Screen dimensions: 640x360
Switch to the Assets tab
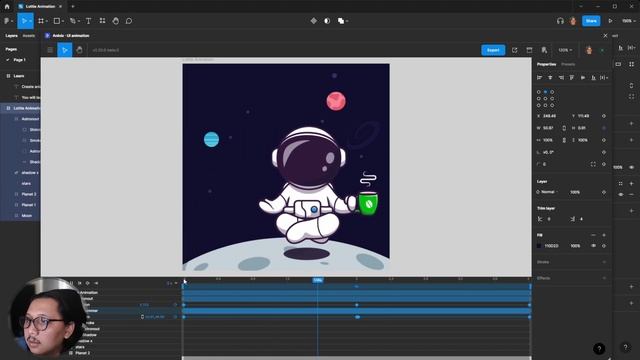(x=29, y=36)
